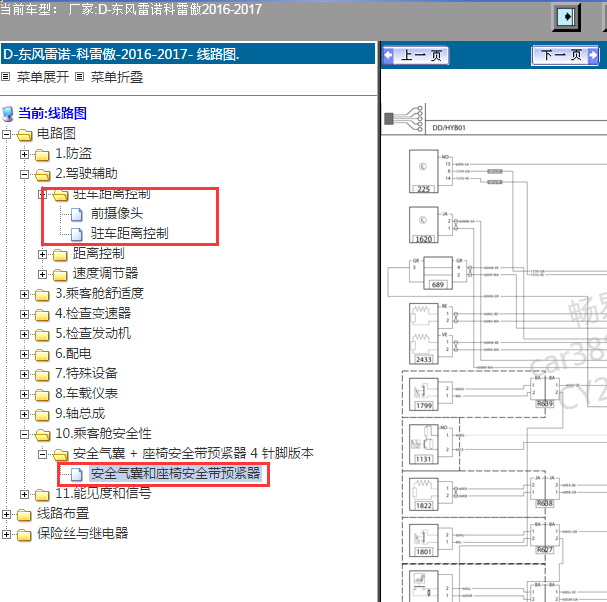Select the 线路布置 label

63,513
